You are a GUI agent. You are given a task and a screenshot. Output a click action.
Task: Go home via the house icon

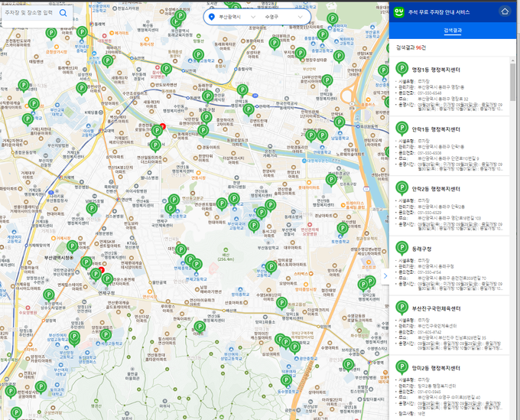tap(505, 11)
